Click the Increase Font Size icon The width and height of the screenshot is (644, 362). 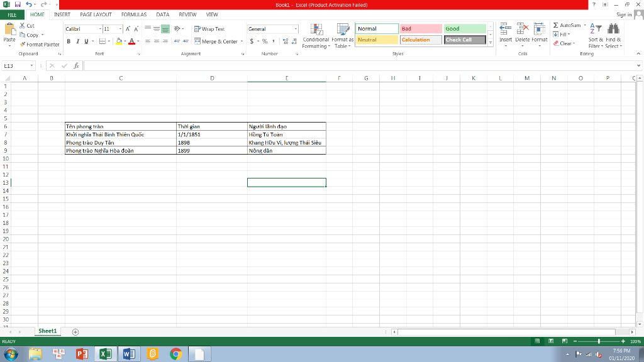point(128,29)
